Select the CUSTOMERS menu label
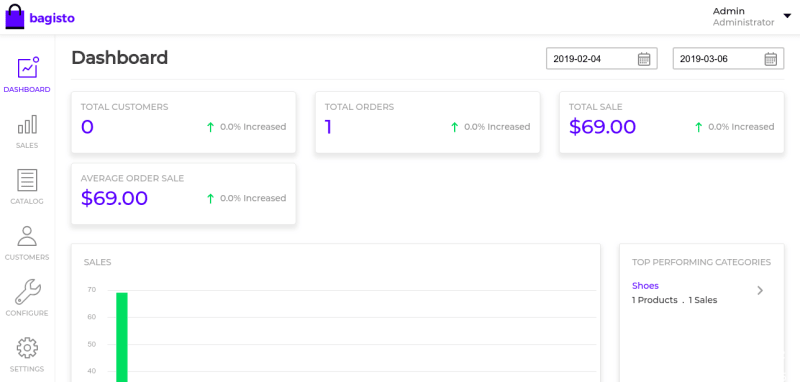800x382 pixels. pyautogui.click(x=27, y=258)
